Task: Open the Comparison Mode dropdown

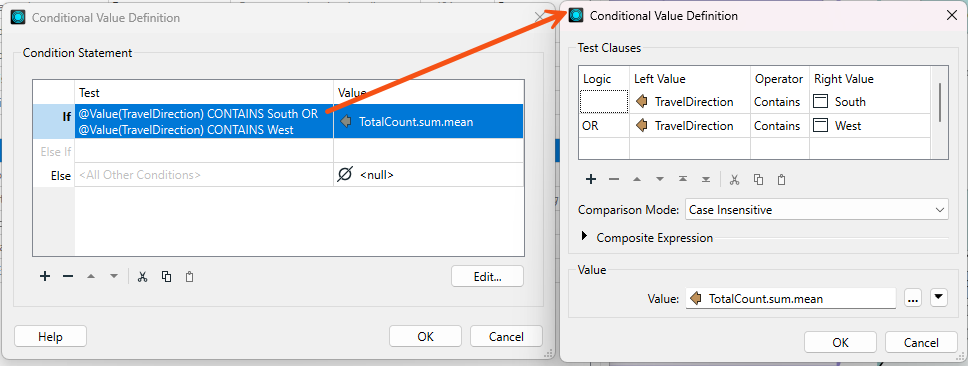Action: point(817,210)
